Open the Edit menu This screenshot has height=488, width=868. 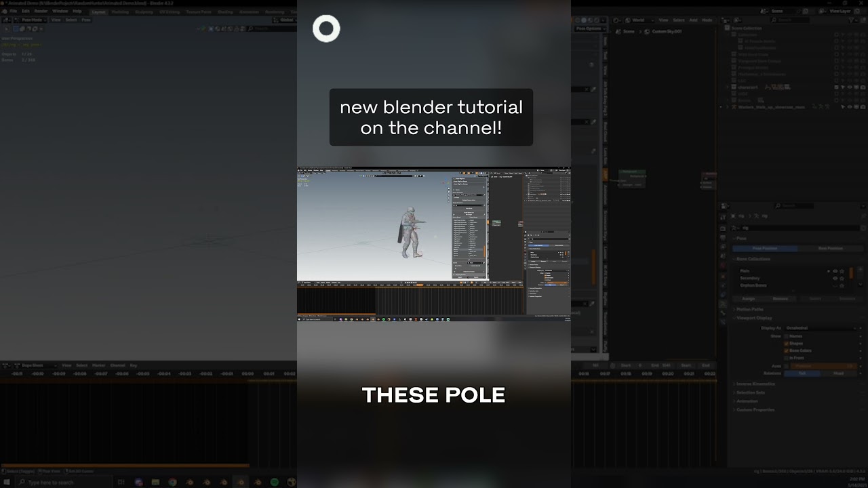click(26, 12)
